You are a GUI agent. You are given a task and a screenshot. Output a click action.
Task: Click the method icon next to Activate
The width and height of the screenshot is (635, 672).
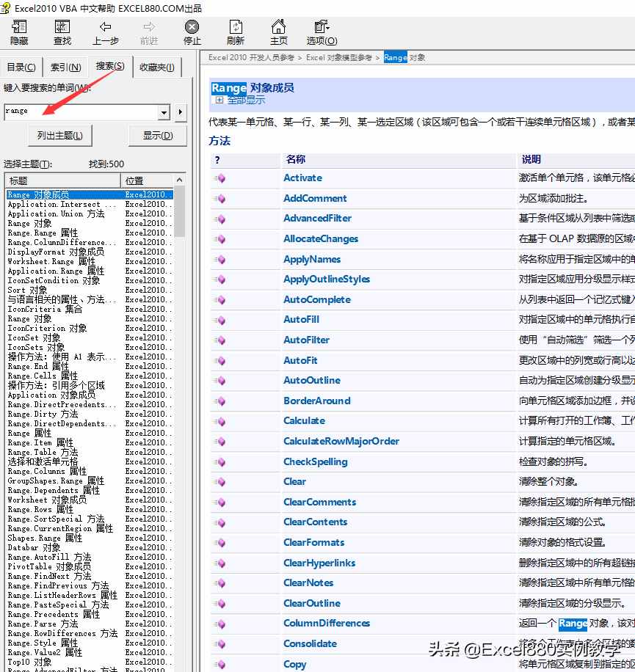220,178
